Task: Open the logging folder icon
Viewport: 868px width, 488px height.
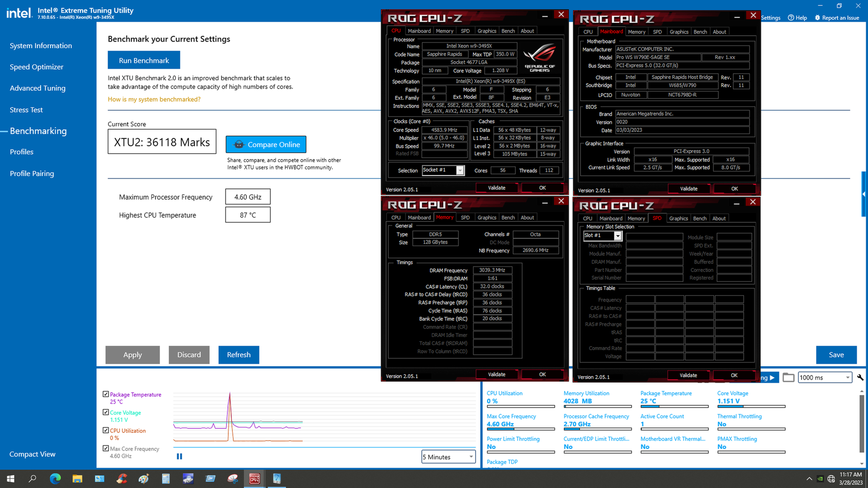Action: (788, 377)
